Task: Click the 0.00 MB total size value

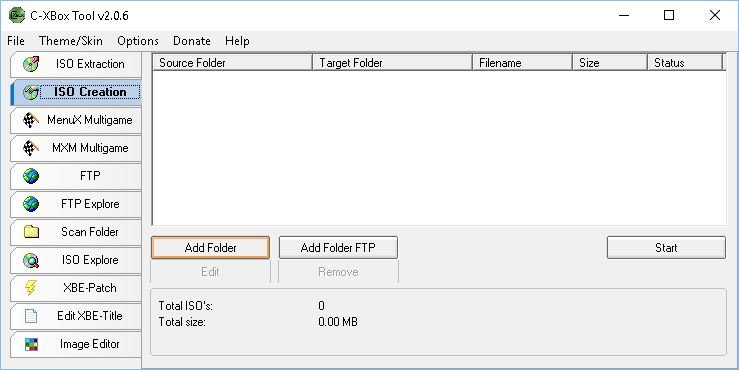Action: click(x=338, y=322)
